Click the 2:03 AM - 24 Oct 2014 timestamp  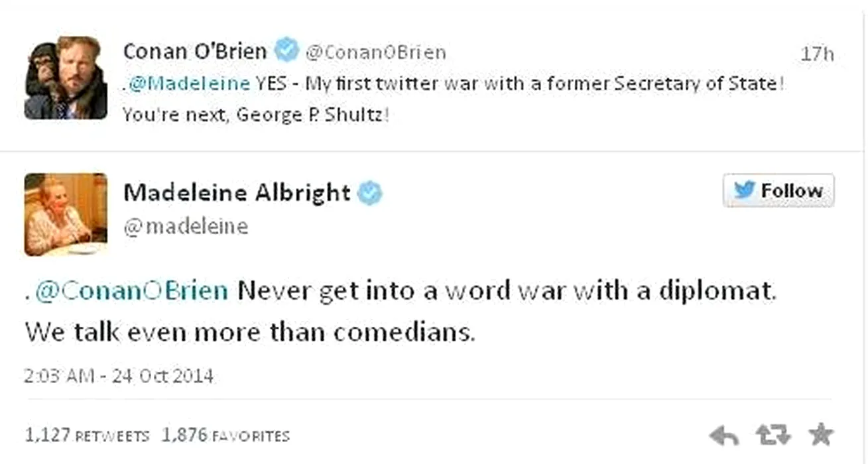coord(119,376)
